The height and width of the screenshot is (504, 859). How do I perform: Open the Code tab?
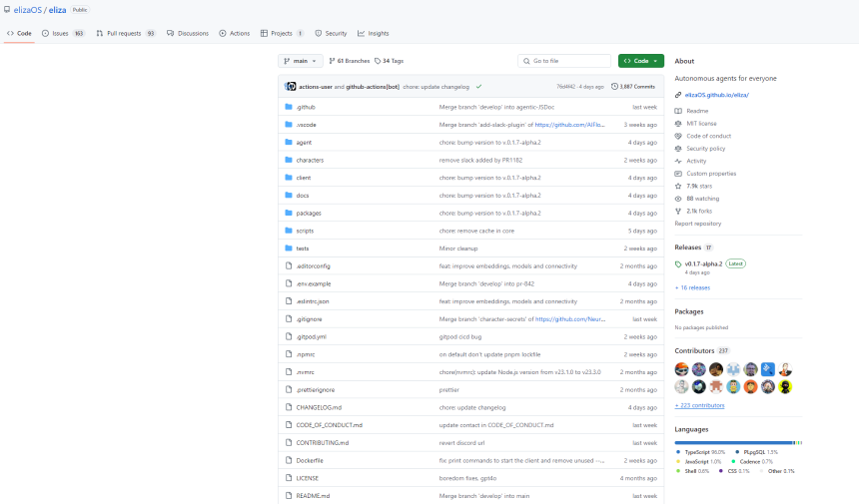pos(19,33)
